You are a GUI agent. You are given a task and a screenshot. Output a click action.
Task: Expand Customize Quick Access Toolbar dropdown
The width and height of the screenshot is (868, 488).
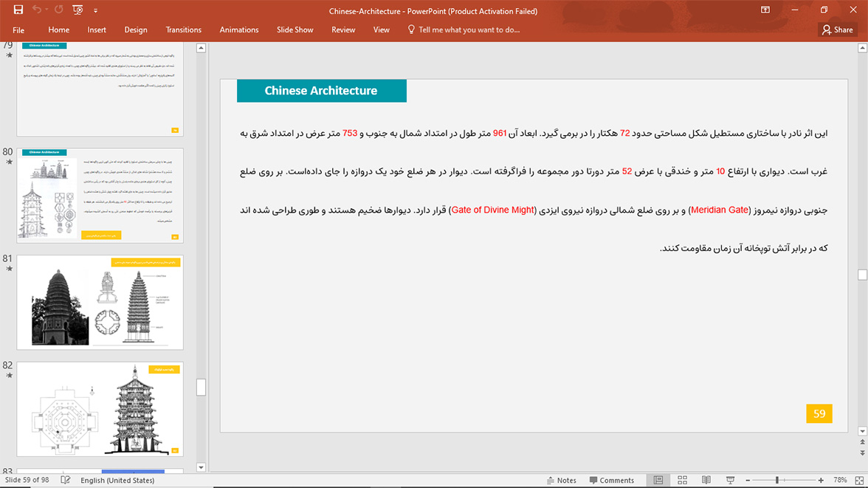tap(95, 10)
